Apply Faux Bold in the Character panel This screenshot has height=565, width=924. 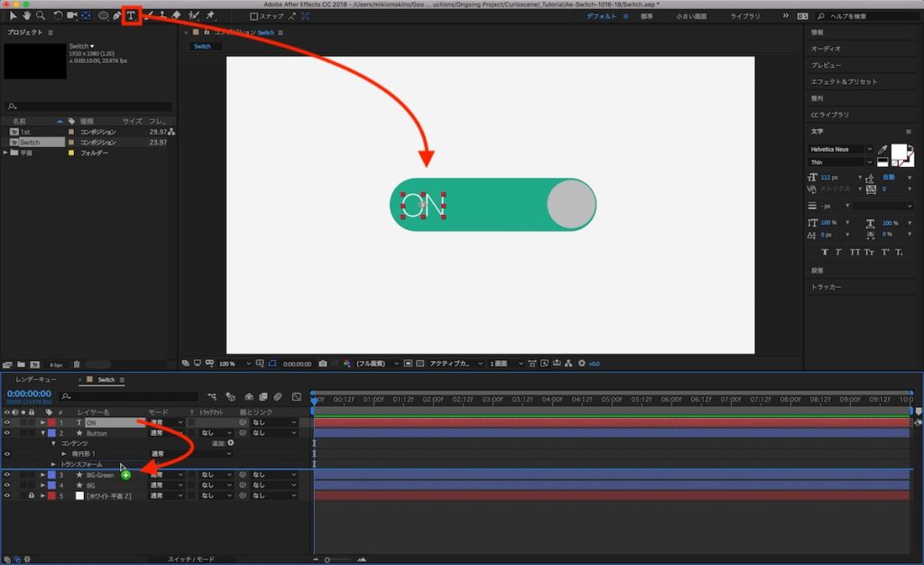click(825, 252)
